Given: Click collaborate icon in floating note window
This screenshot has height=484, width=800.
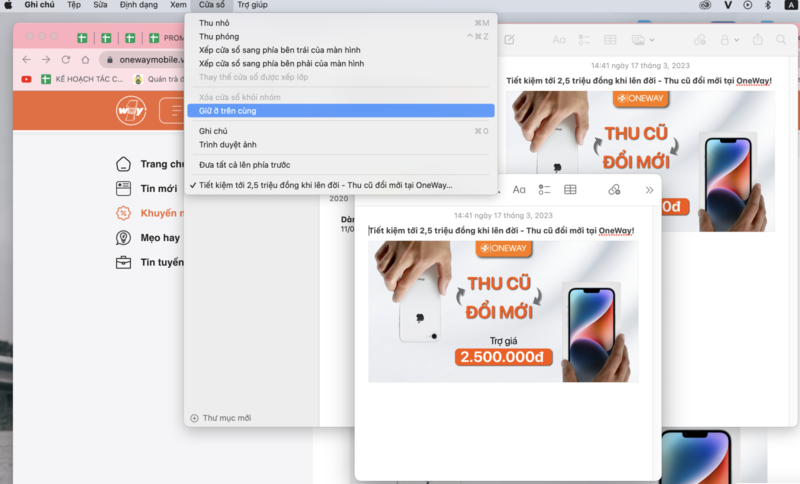Looking at the screenshot, I should click(614, 190).
